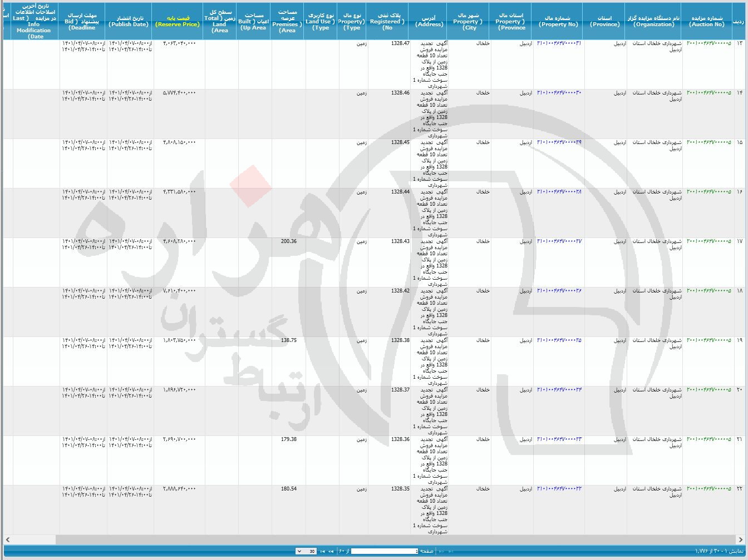Screen dimensions: 748x560
Task: Select premises area value 180.54
Action: (289, 489)
